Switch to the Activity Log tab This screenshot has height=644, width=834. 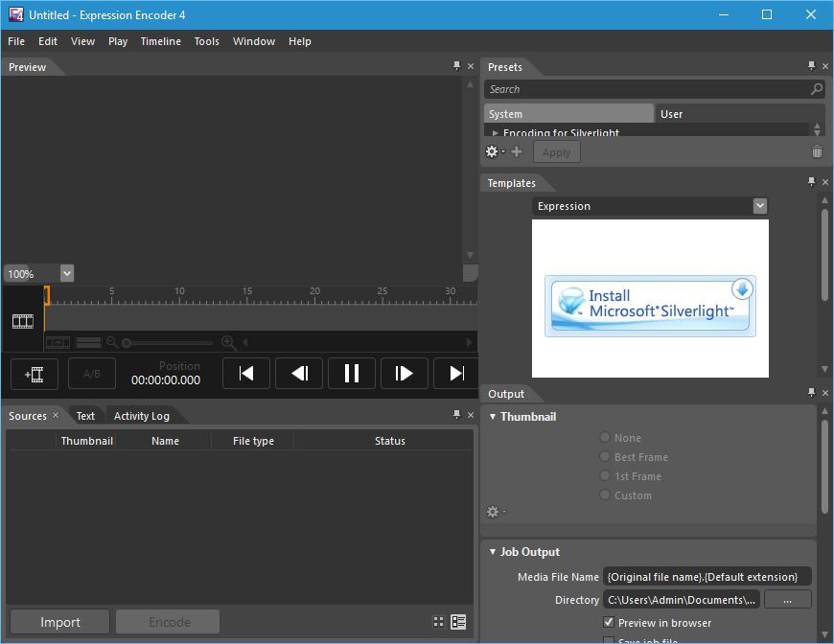[x=143, y=415]
